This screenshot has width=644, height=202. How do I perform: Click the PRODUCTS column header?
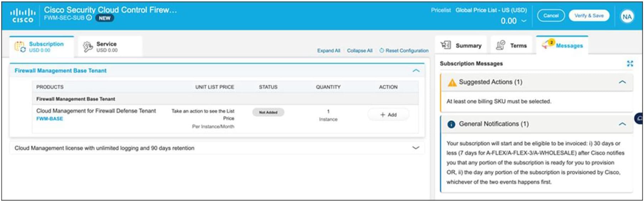pos(50,87)
